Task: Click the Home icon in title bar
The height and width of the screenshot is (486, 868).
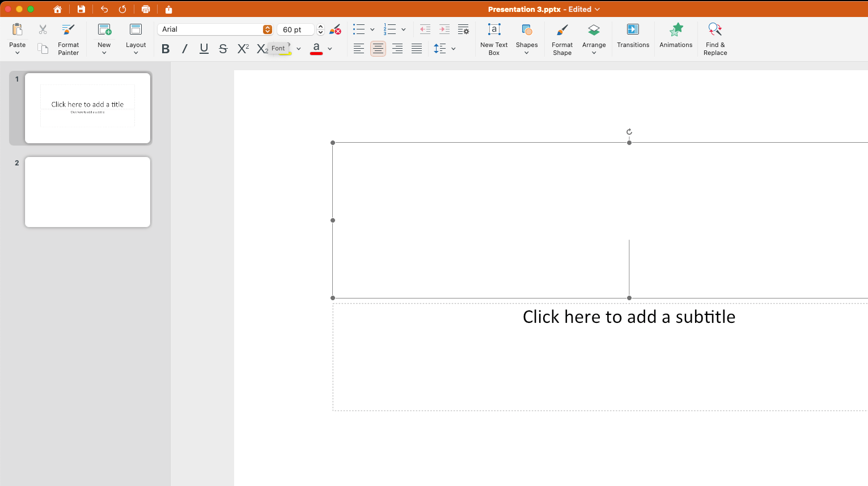Action: (57, 9)
